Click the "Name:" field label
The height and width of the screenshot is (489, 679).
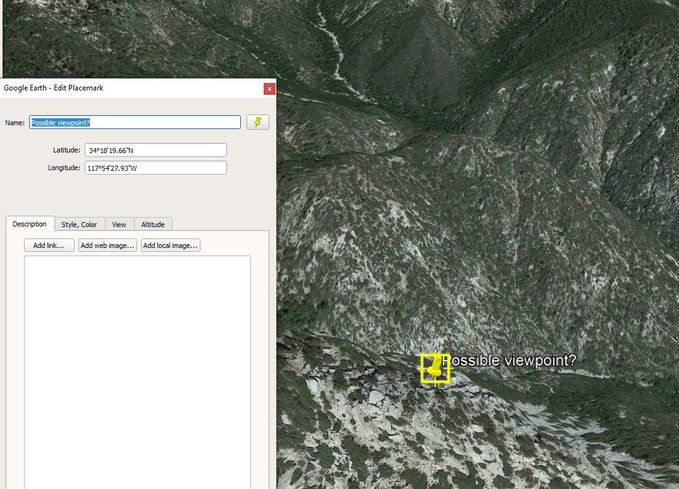pos(15,123)
